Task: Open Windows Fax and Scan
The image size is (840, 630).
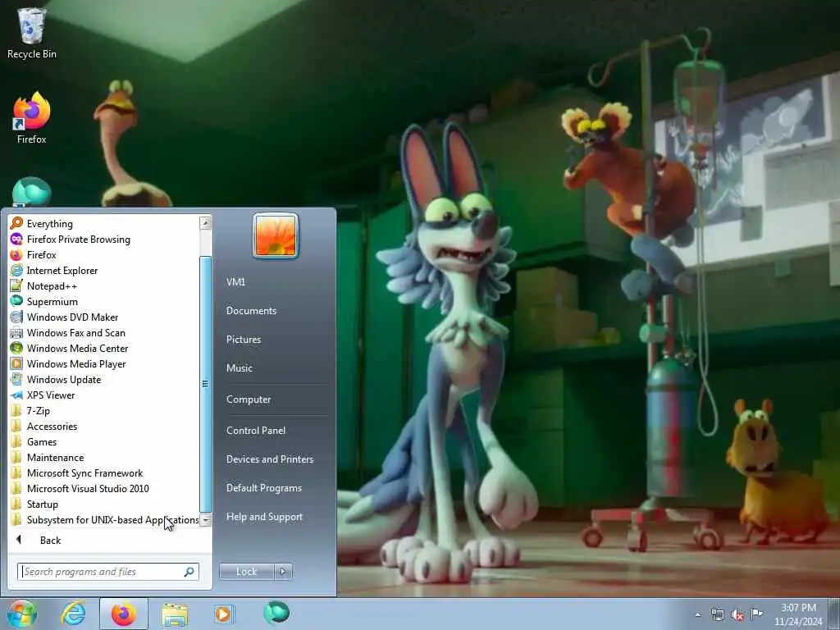Action: (x=75, y=333)
